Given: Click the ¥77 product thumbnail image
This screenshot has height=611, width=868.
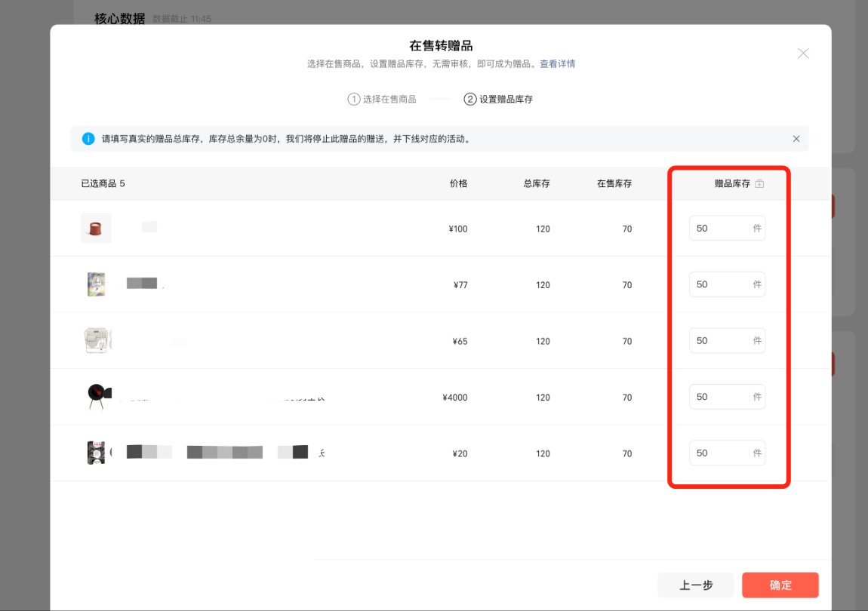Looking at the screenshot, I should [96, 284].
